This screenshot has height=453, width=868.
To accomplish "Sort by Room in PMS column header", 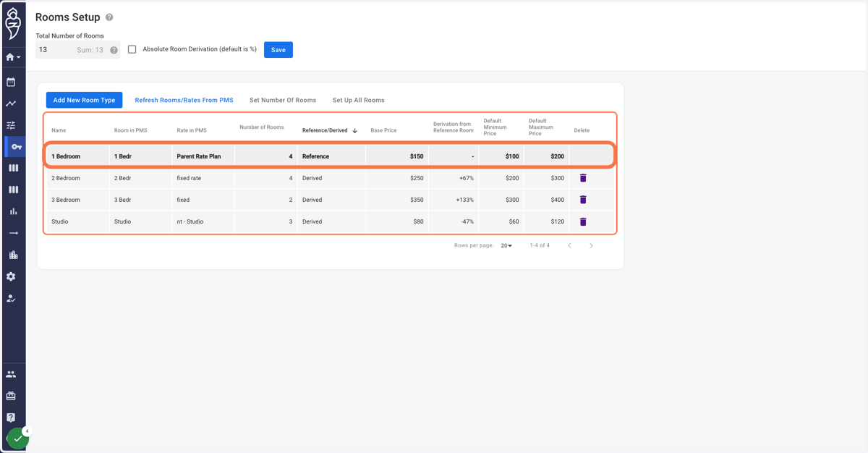I will [130, 130].
